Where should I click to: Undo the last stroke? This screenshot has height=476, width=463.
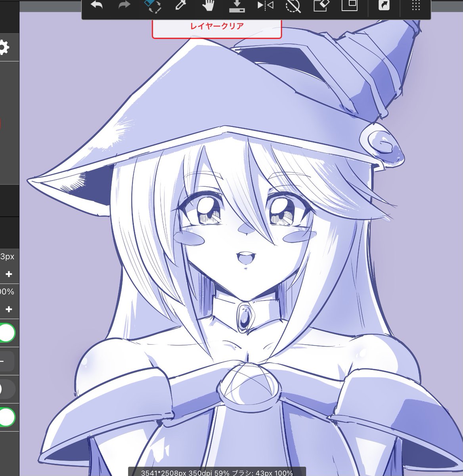tap(96, 5)
